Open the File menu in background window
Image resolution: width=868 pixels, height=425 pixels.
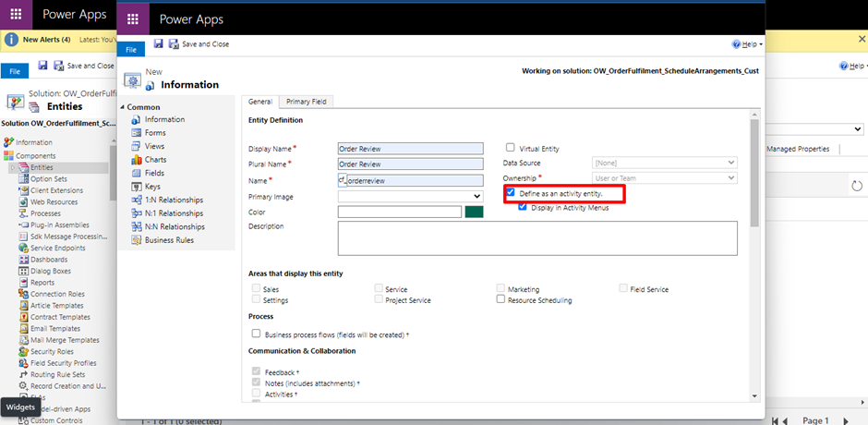pyautogui.click(x=15, y=71)
